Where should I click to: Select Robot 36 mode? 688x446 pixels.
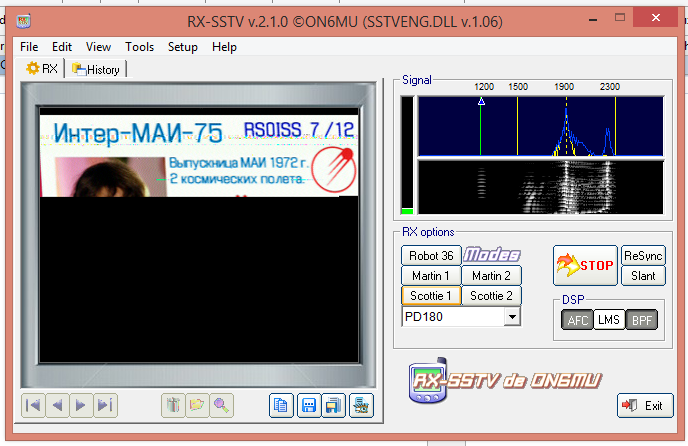431,255
